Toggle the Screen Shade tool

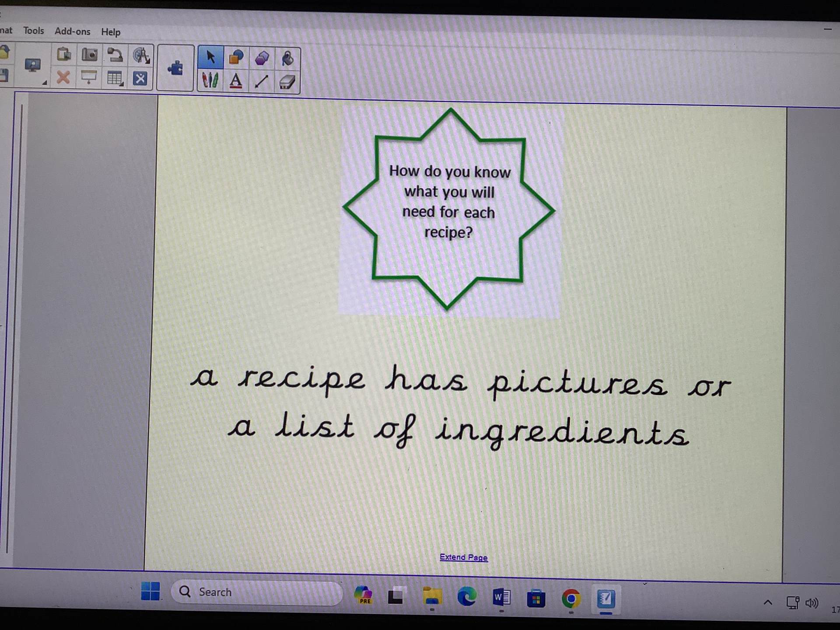[x=89, y=78]
